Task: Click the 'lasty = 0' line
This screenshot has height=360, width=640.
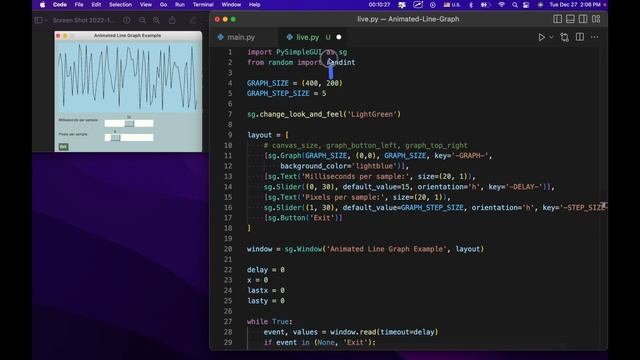Action: [266, 301]
